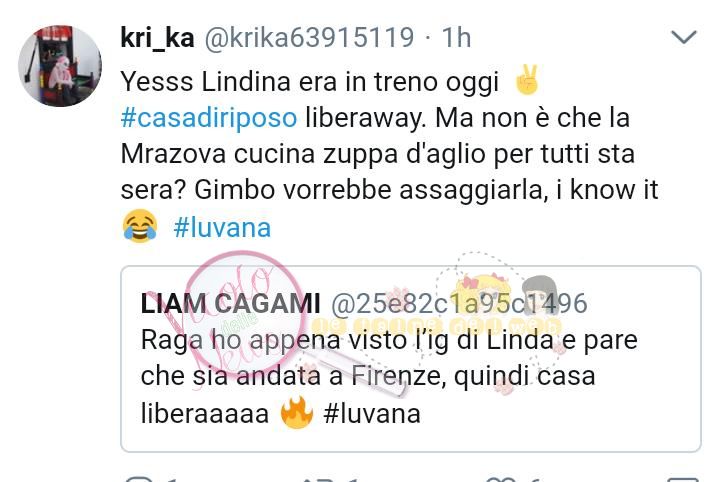Click the laughing tears emoji
The width and height of the screenshot is (720, 482).
point(140,226)
